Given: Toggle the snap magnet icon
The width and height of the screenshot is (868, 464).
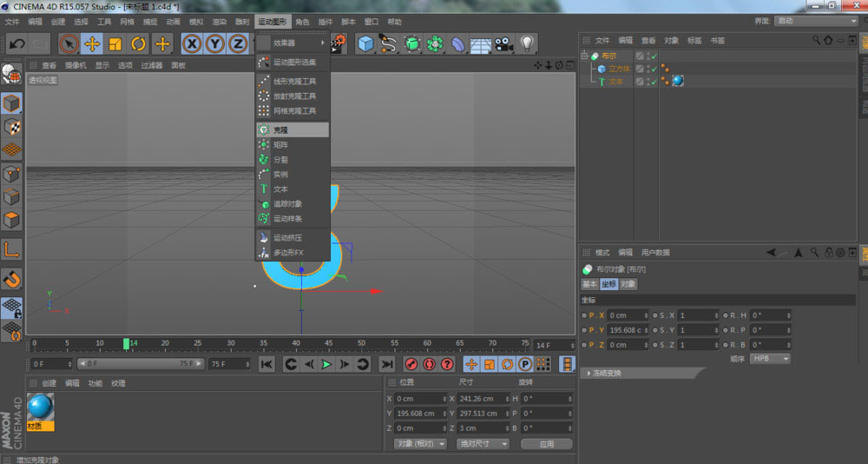Looking at the screenshot, I should point(11,279).
